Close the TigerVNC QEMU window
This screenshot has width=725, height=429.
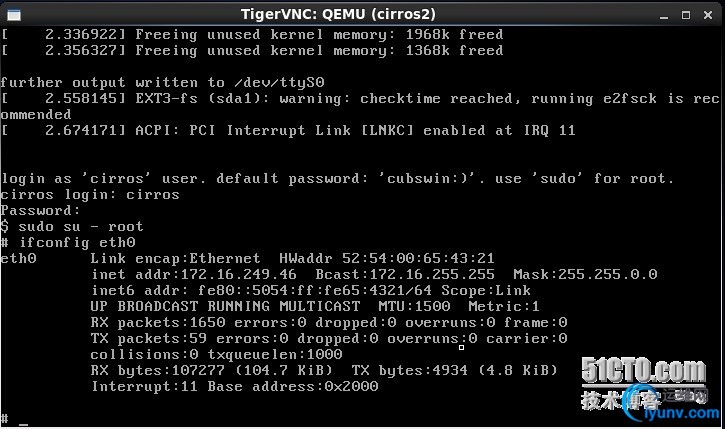pos(708,15)
